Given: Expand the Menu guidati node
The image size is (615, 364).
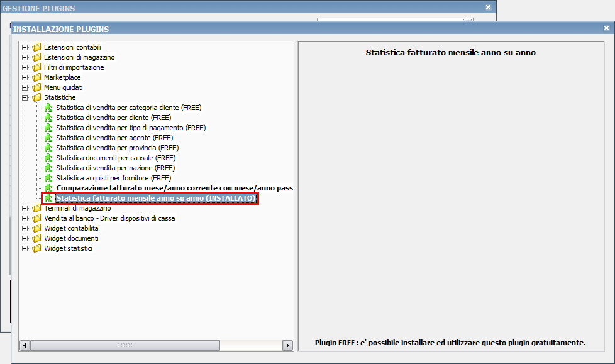Looking at the screenshot, I should tap(25, 88).
